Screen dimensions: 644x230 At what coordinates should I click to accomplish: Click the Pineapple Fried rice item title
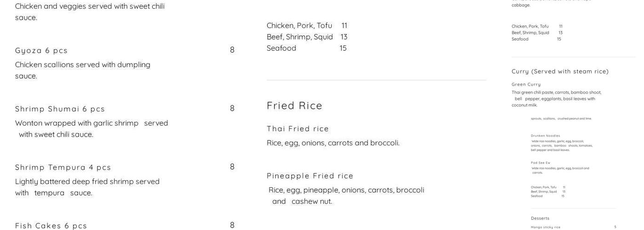tap(310, 176)
